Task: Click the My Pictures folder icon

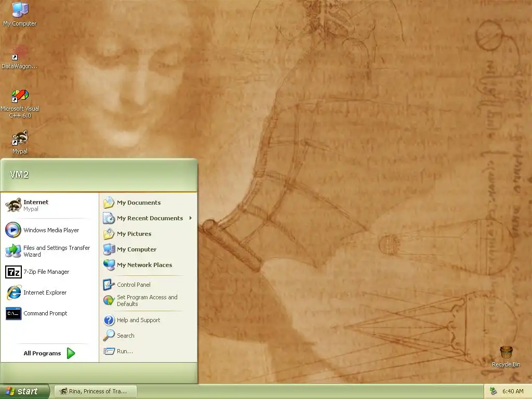Action: 109,234
